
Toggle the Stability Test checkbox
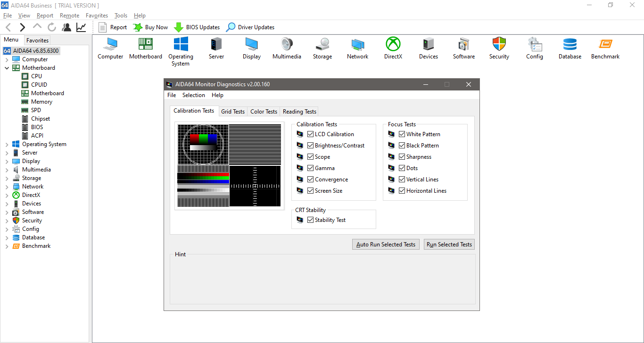pos(310,220)
